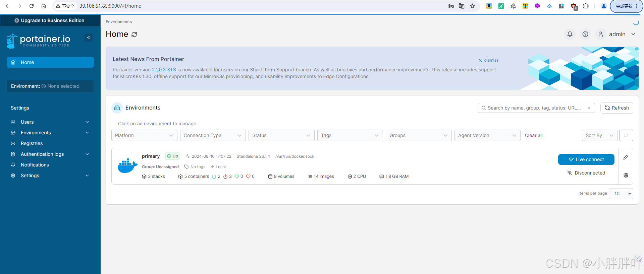Open the translate page icon
The image size is (644, 274).
pyautogui.click(x=462, y=6)
